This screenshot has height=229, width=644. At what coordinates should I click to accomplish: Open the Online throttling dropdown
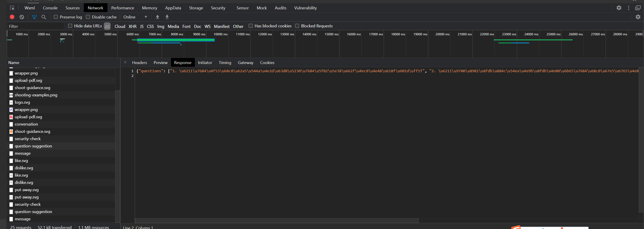pos(135,17)
